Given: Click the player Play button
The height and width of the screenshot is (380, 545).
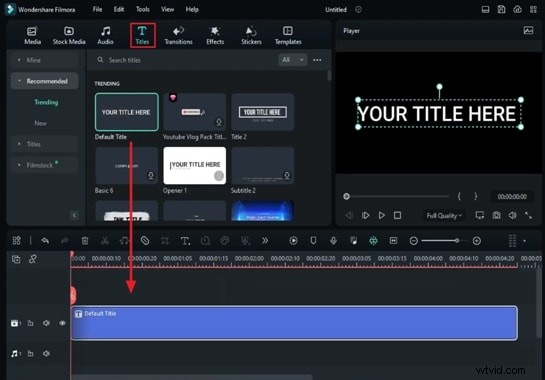Looking at the screenshot, I should [381, 216].
